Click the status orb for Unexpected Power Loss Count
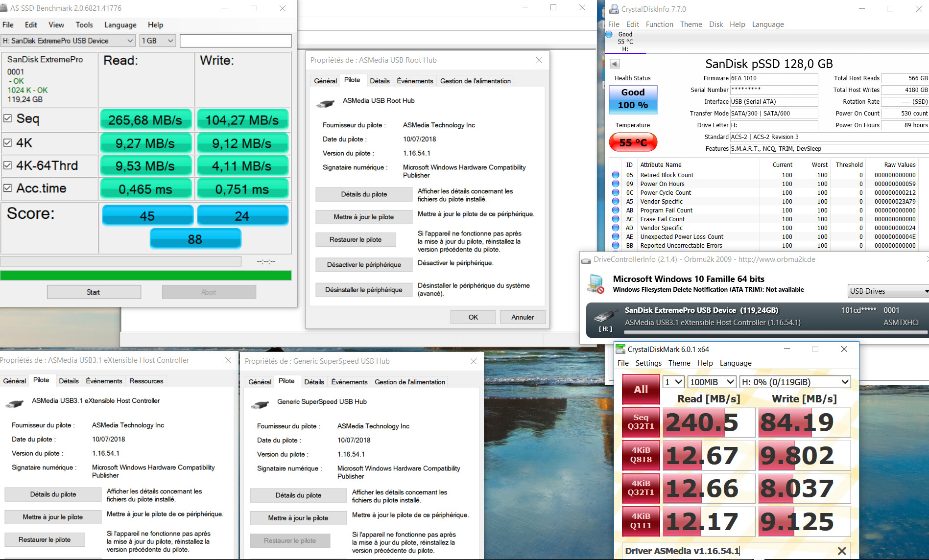 616,236
